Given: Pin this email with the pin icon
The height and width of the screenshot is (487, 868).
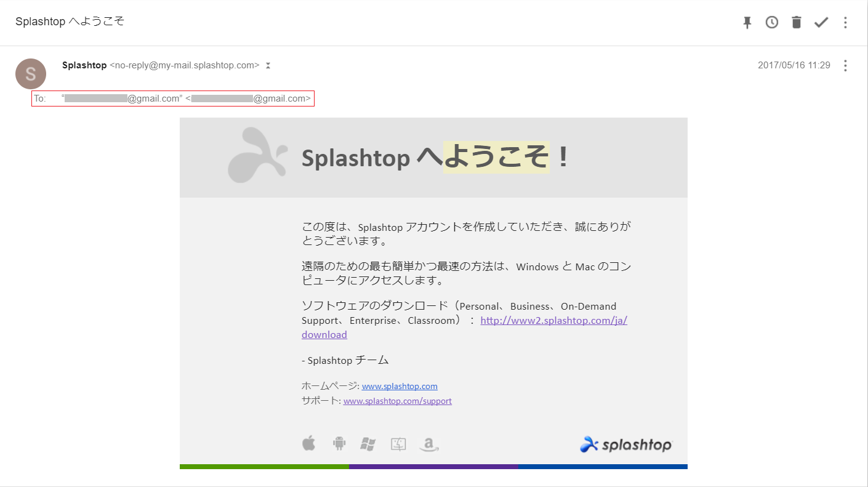Looking at the screenshot, I should point(747,22).
